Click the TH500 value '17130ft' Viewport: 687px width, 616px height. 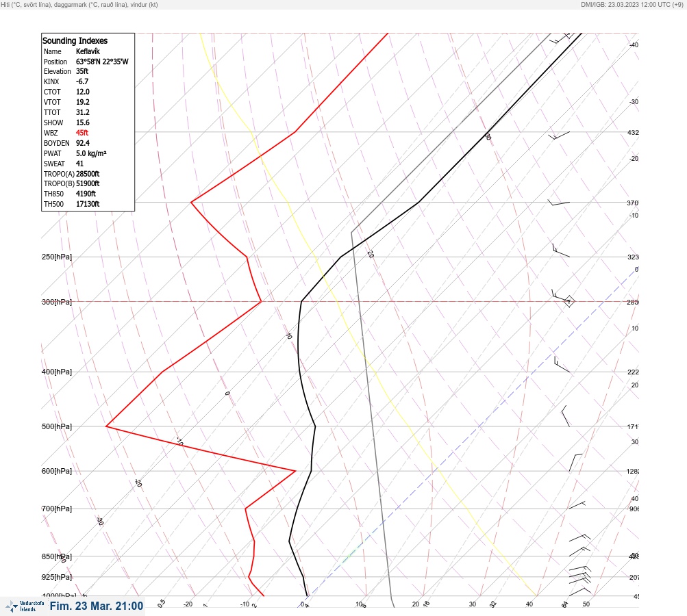(x=88, y=204)
